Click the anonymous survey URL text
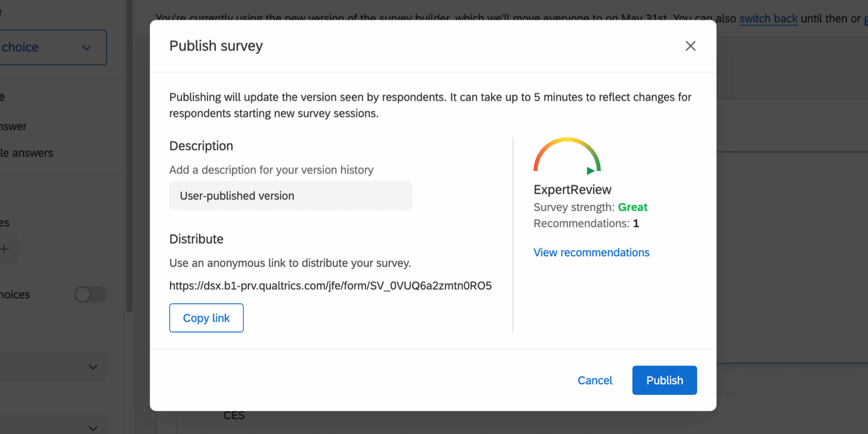 tap(330, 285)
